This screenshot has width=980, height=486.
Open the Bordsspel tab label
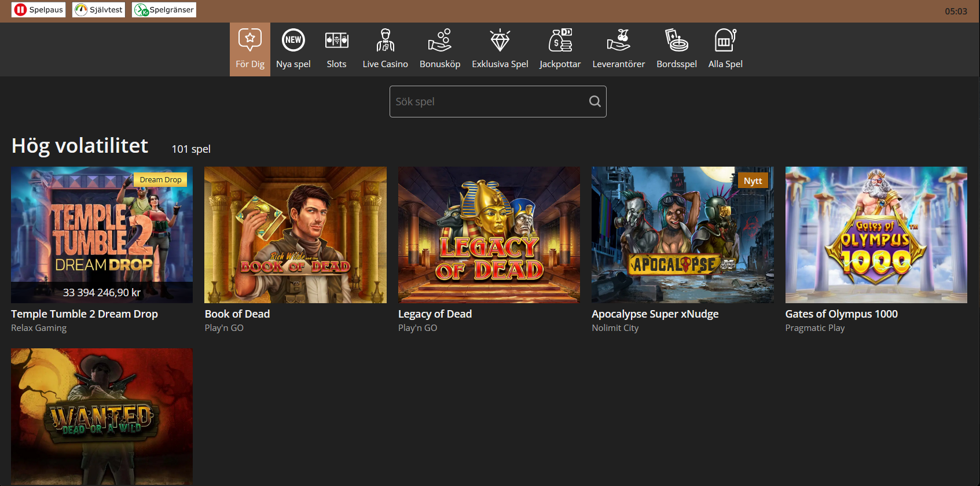point(677,64)
